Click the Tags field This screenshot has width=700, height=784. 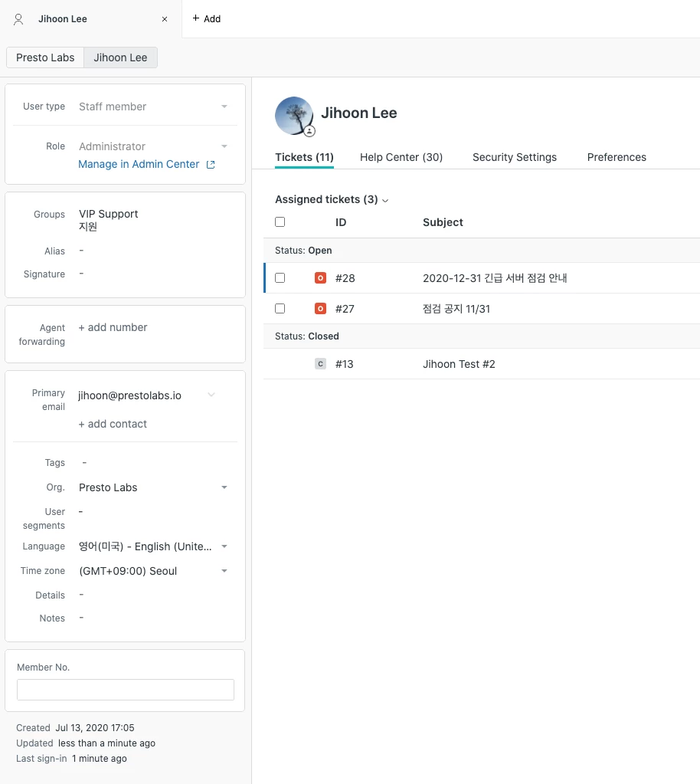coord(84,463)
